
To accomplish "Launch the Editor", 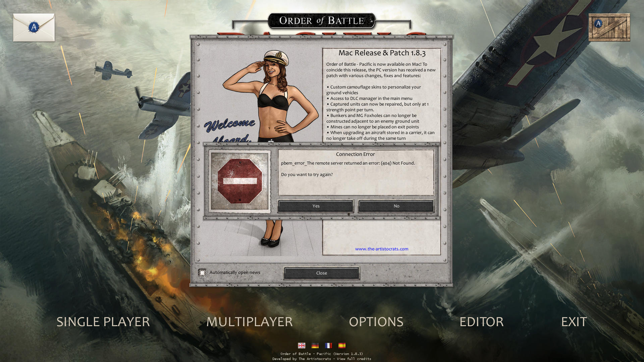I will 481,322.
